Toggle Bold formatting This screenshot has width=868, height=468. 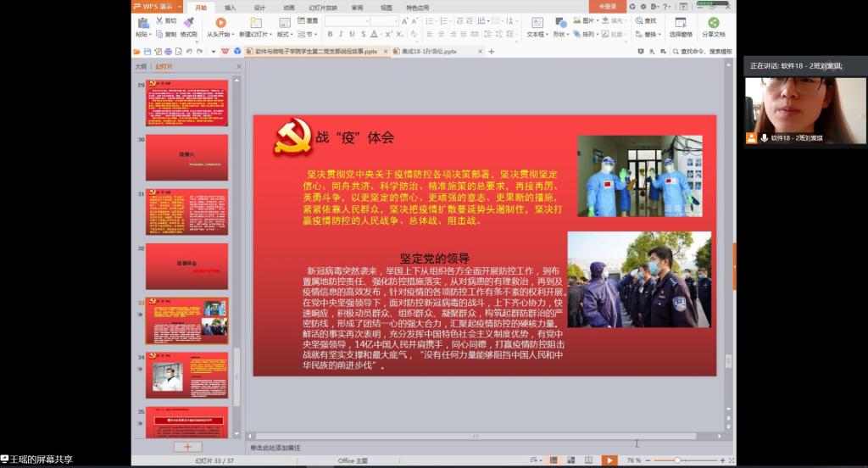coord(330,35)
